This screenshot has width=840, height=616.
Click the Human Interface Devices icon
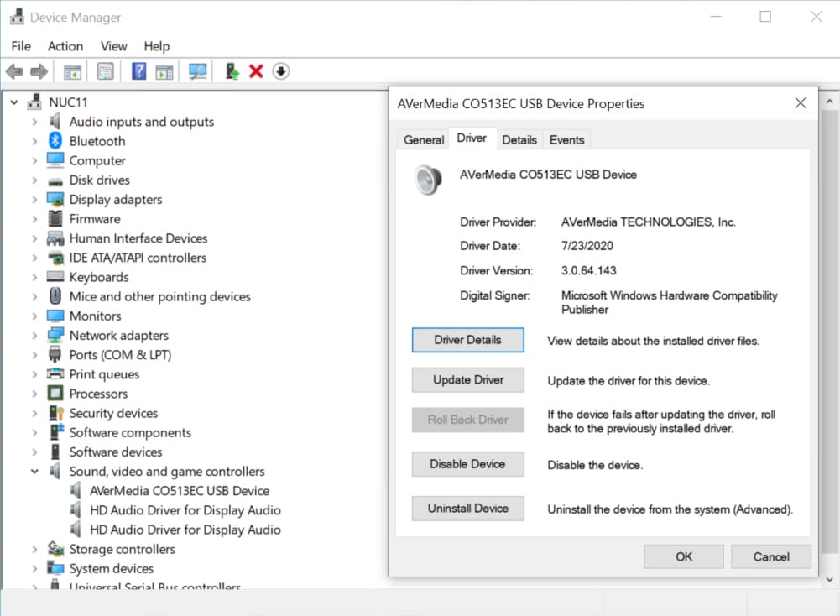click(55, 238)
